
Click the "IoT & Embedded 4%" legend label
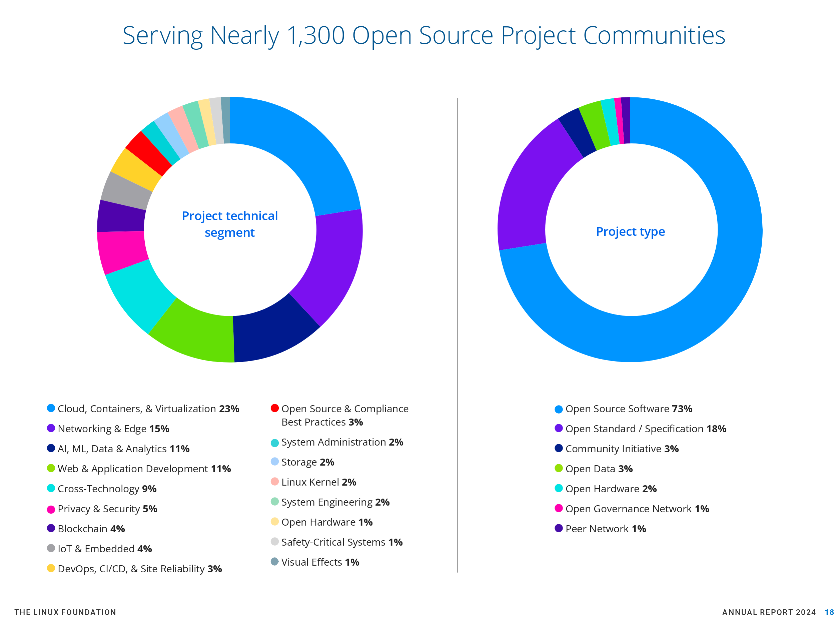point(105,549)
